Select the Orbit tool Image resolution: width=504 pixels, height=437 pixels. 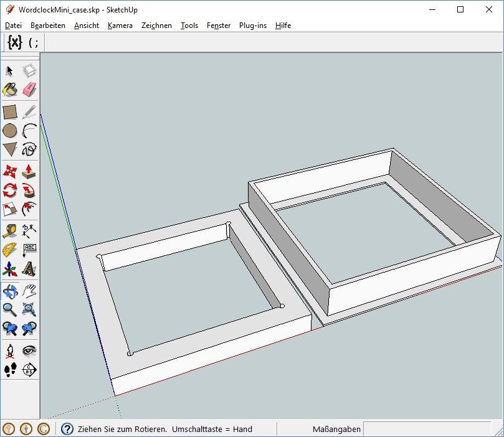[10, 291]
